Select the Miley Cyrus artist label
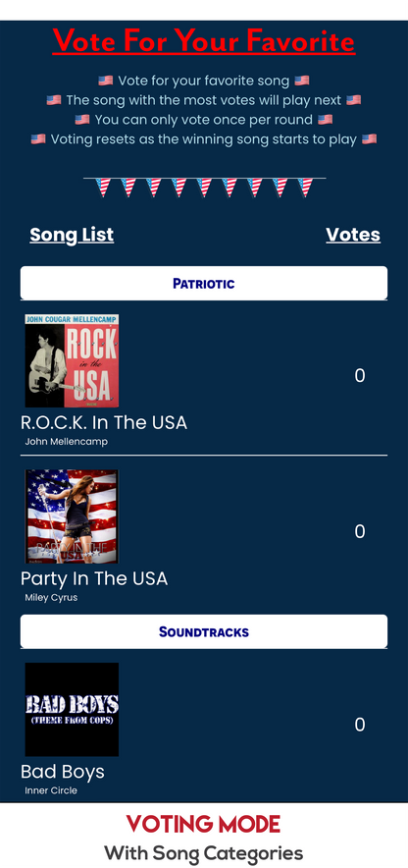 point(51,598)
